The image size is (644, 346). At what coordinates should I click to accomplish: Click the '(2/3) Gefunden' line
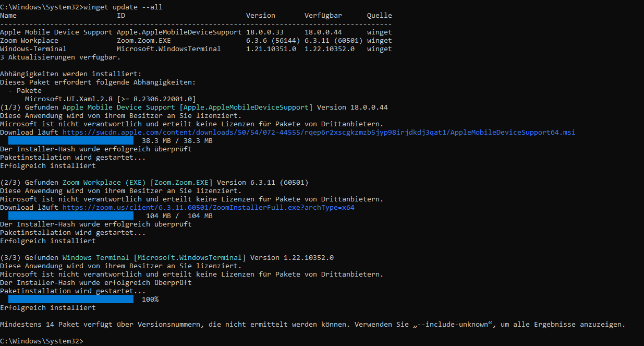(x=154, y=183)
